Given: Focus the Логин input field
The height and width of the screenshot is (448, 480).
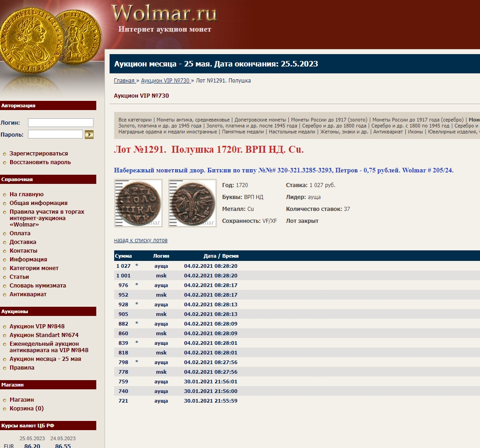Looking at the screenshot, I should [61, 122].
